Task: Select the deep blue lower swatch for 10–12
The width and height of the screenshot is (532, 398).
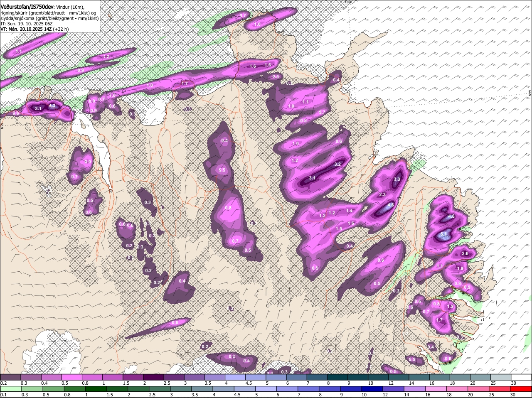Action: (373, 389)
